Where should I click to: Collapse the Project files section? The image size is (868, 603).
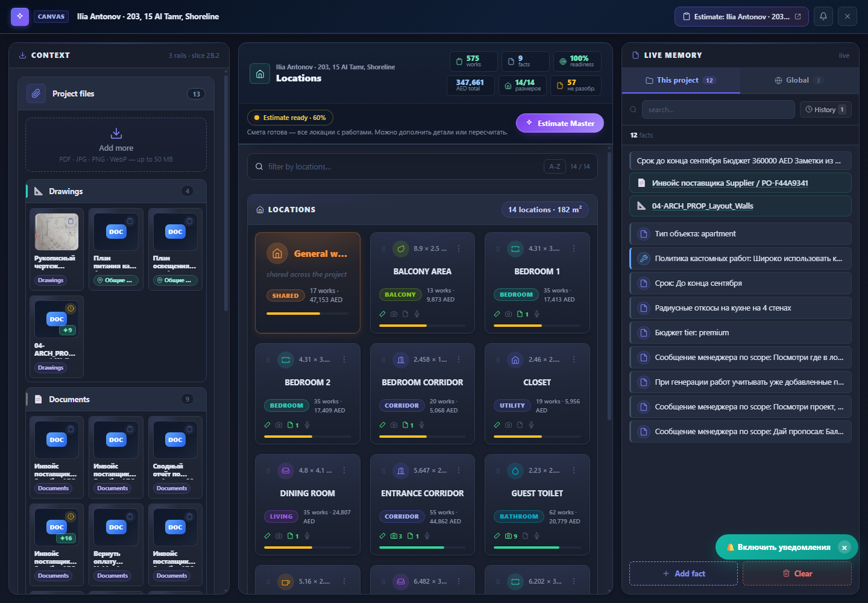[x=116, y=93]
